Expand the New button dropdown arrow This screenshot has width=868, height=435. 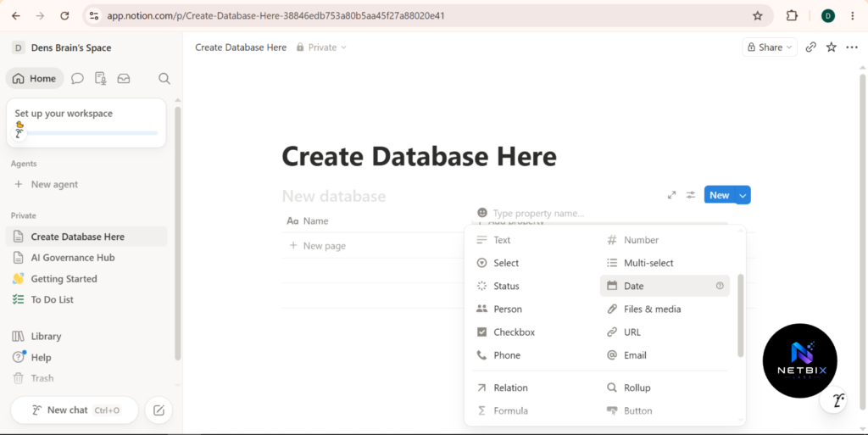(743, 195)
